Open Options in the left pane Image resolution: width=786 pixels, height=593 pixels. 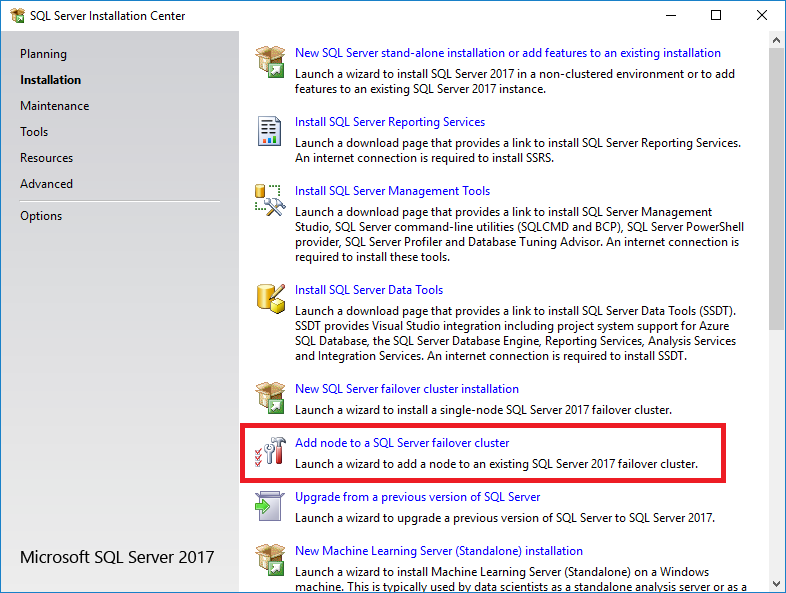[x=41, y=216]
